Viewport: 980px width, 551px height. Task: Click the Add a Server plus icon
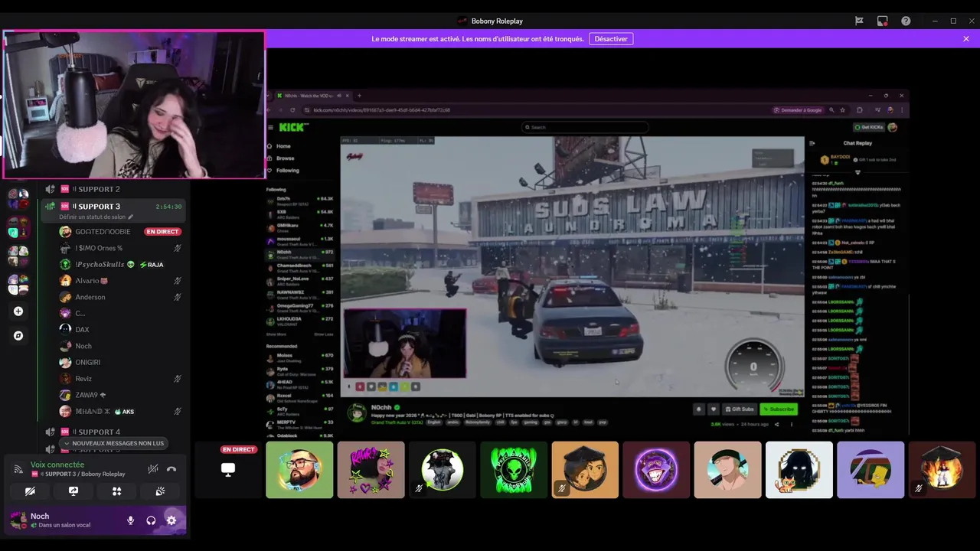tap(18, 311)
